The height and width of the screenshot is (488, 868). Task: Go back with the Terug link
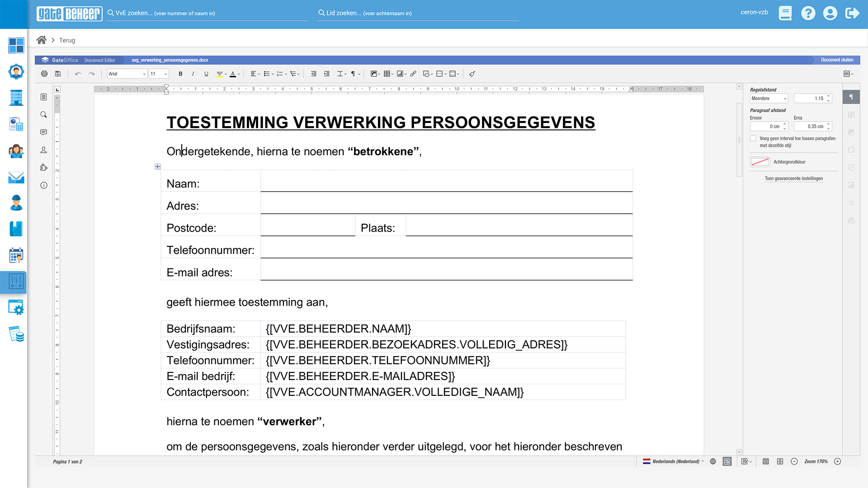[x=67, y=40]
